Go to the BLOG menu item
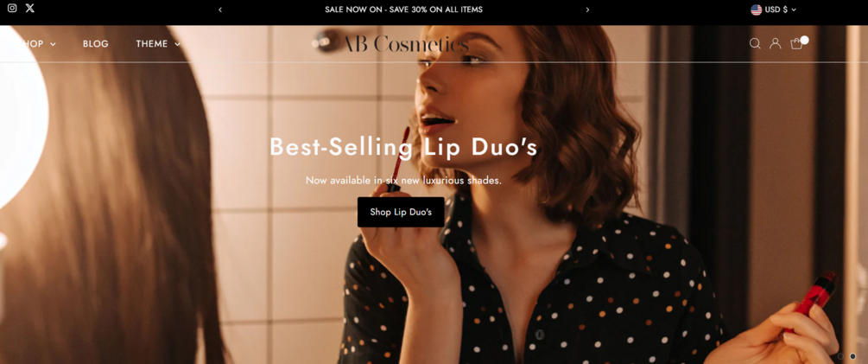This screenshot has height=364, width=868. (x=96, y=44)
